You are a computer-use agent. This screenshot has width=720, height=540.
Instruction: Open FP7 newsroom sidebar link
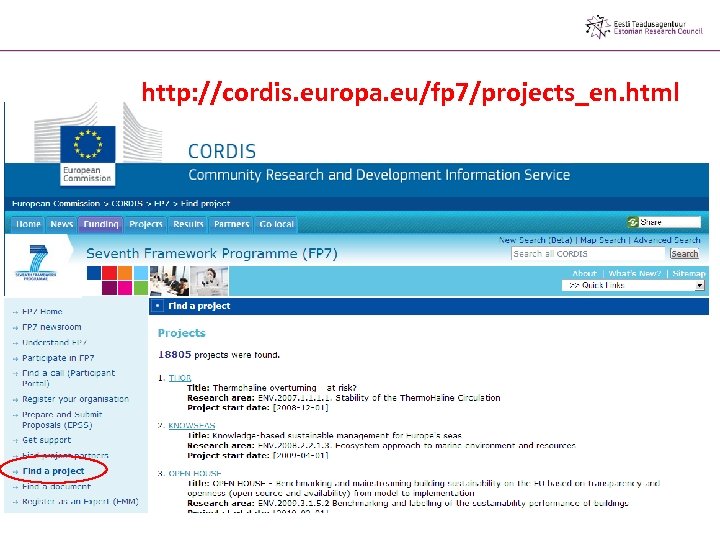(x=52, y=327)
